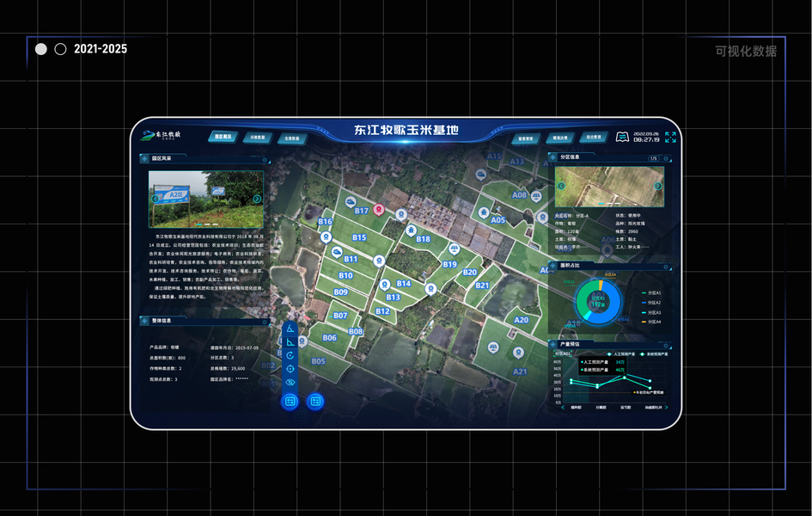Image resolution: width=812 pixels, height=516 pixels.
Task: Click the left round panel button below the toolbar
Action: 290,402
